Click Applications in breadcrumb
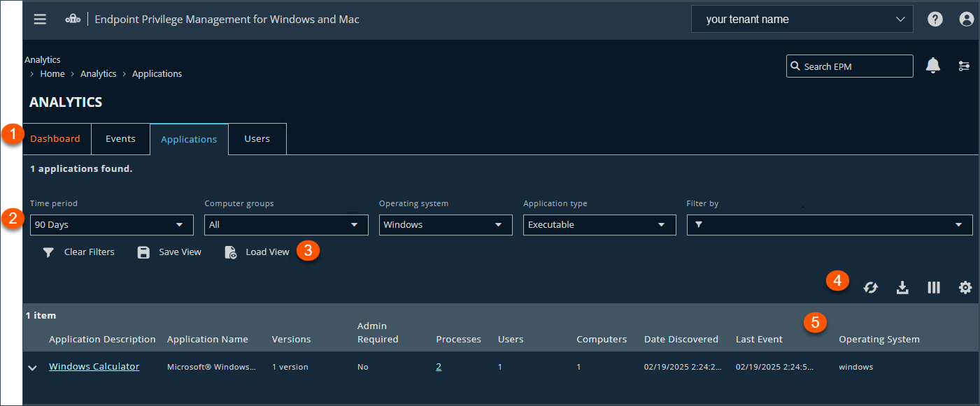 157,74
